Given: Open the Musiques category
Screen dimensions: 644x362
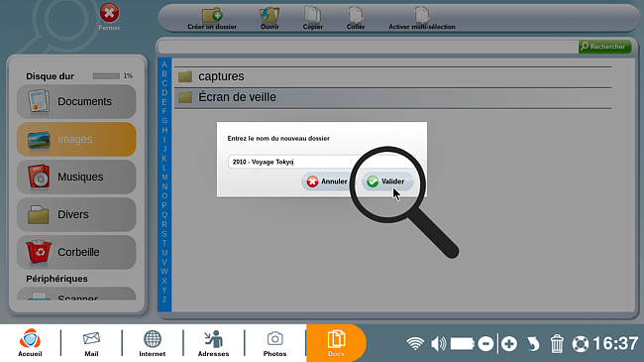Looking at the screenshot, I should point(76,177).
